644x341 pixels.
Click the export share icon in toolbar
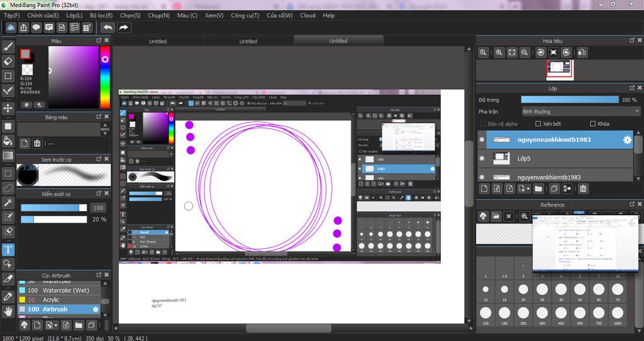(23, 28)
